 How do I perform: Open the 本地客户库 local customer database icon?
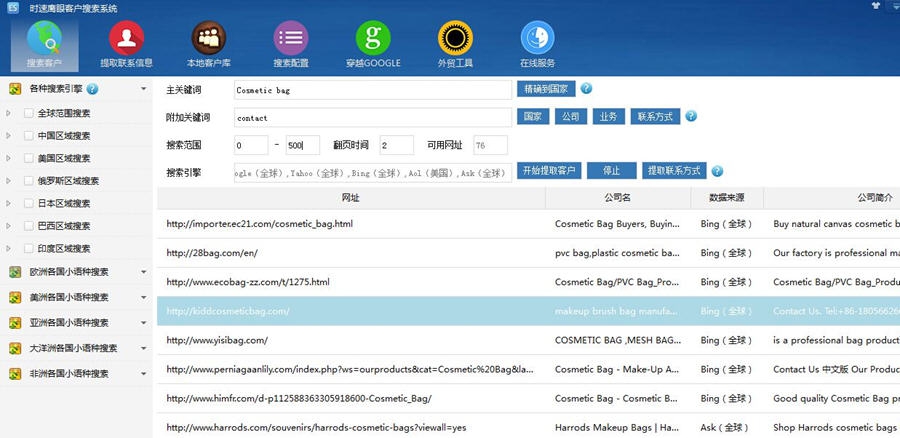(x=208, y=42)
